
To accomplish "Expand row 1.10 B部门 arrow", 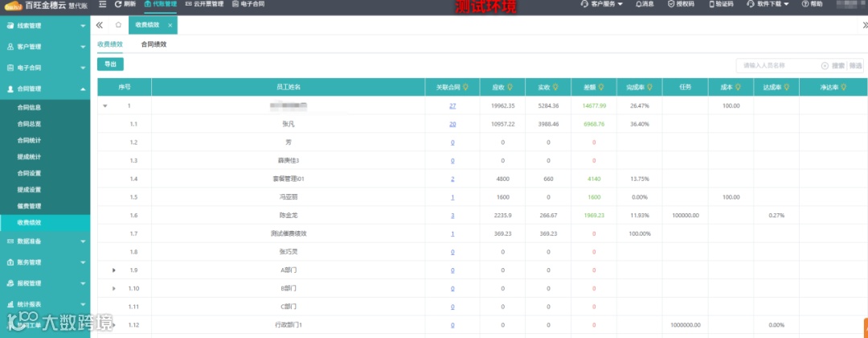I will [114, 289].
